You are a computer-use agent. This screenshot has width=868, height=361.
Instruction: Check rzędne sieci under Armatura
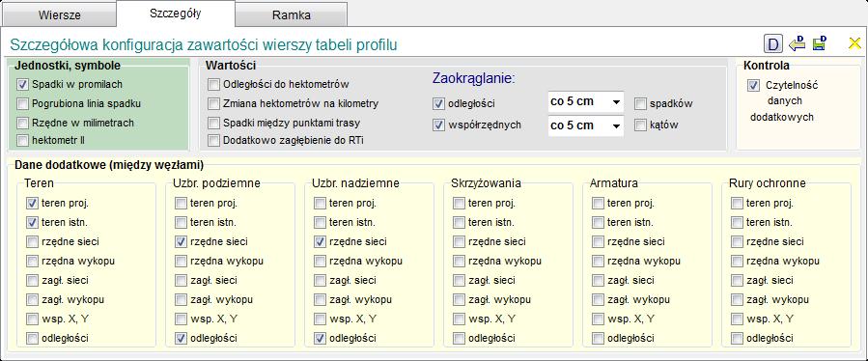point(598,242)
